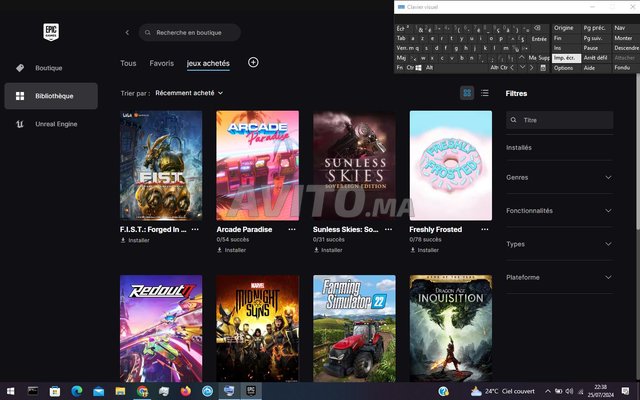This screenshot has width=640, height=400.
Task: Expand the Genres filter
Action: coord(559,177)
